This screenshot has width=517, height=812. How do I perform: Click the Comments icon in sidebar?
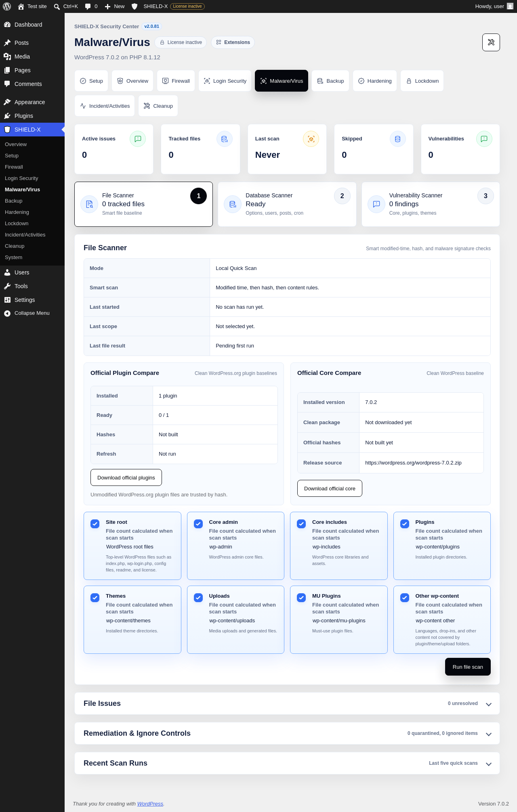click(x=7, y=84)
